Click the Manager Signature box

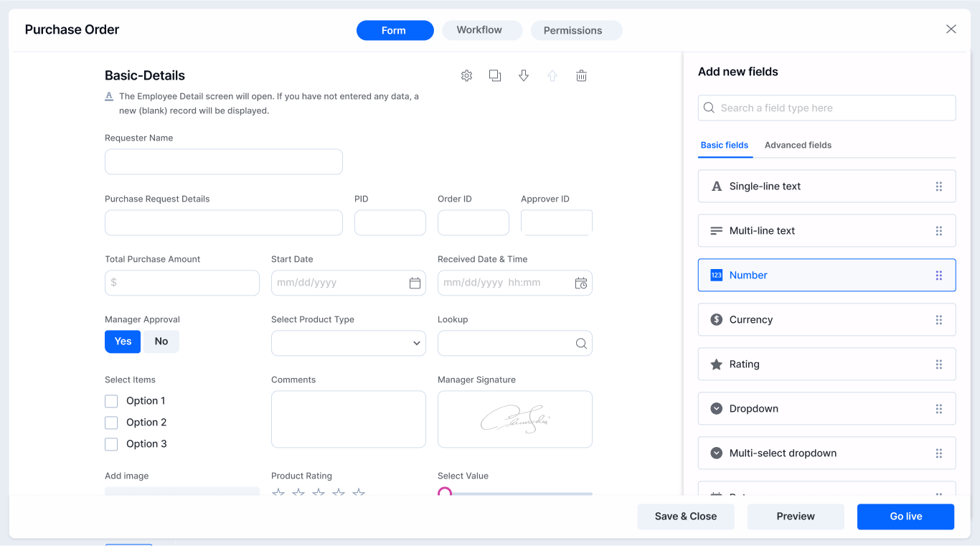[x=515, y=419]
